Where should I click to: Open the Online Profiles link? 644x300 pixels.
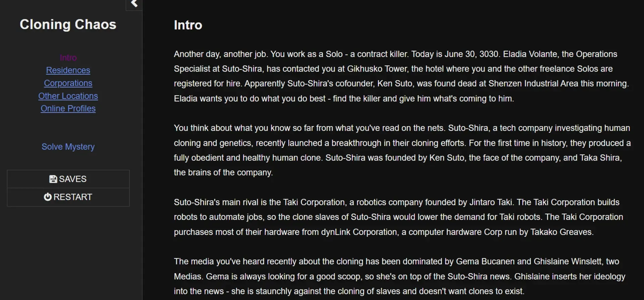(x=68, y=109)
